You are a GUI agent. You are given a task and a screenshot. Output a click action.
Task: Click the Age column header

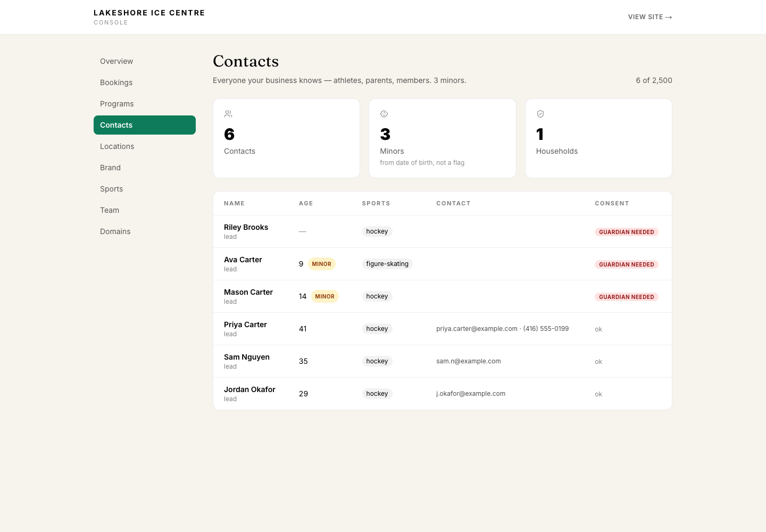coord(306,203)
